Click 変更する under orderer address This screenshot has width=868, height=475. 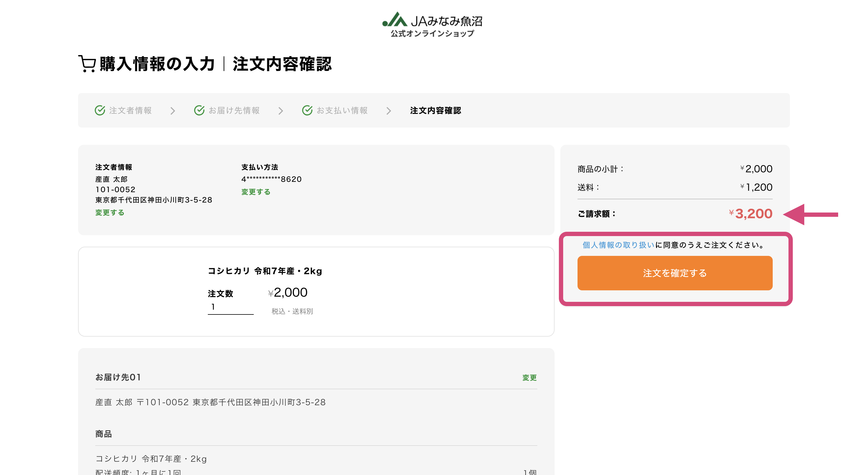(x=110, y=213)
